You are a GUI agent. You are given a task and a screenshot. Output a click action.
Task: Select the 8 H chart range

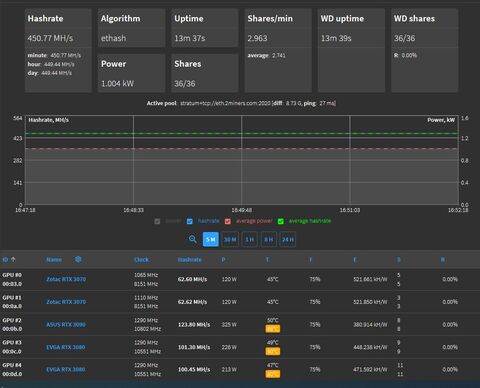point(269,239)
